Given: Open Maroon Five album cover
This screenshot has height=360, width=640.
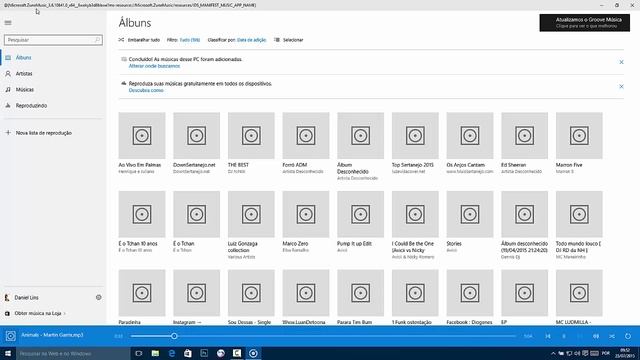Looking at the screenshot, I should [x=579, y=136].
